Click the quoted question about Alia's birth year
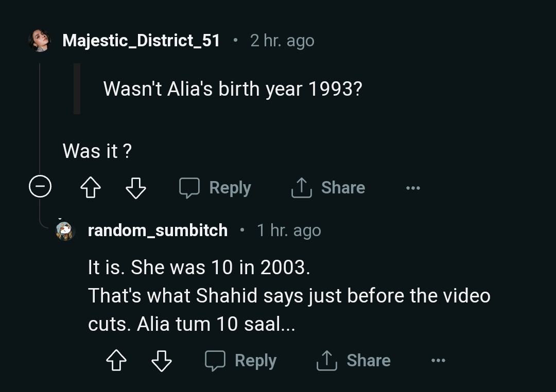 (x=233, y=88)
